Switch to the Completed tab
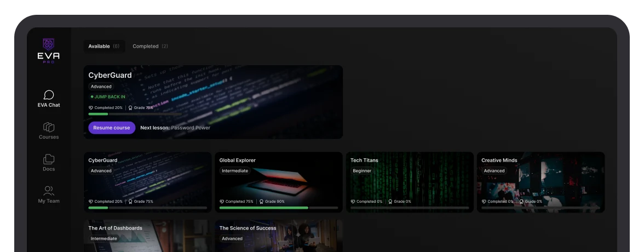 tap(150, 47)
